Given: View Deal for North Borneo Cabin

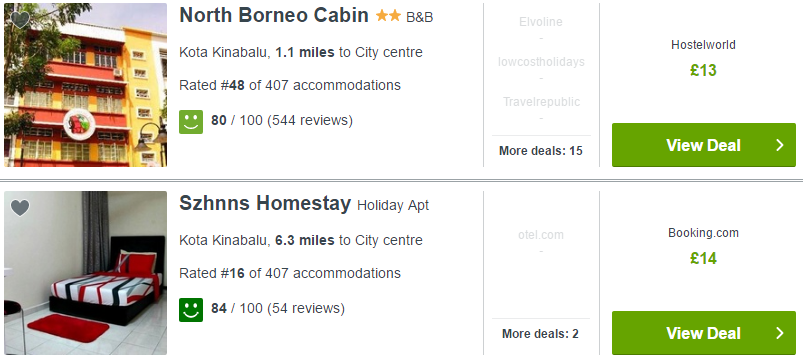Looking at the screenshot, I should [704, 145].
